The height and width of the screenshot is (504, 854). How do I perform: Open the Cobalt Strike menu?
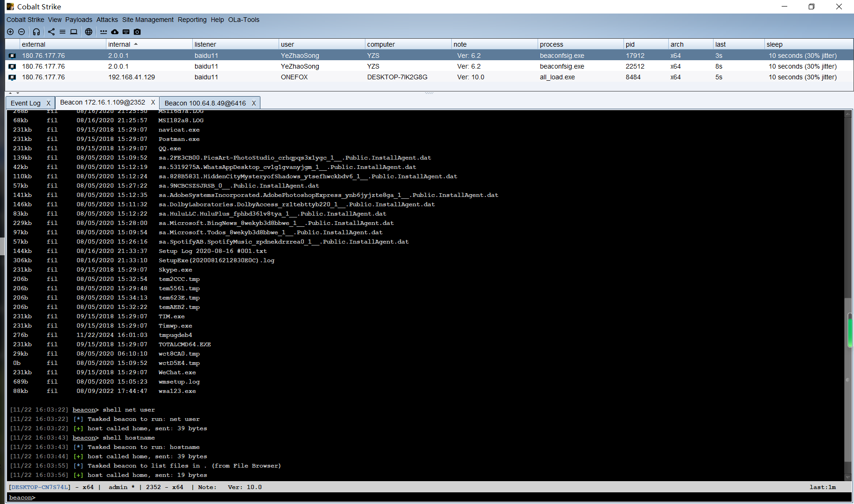click(x=25, y=20)
